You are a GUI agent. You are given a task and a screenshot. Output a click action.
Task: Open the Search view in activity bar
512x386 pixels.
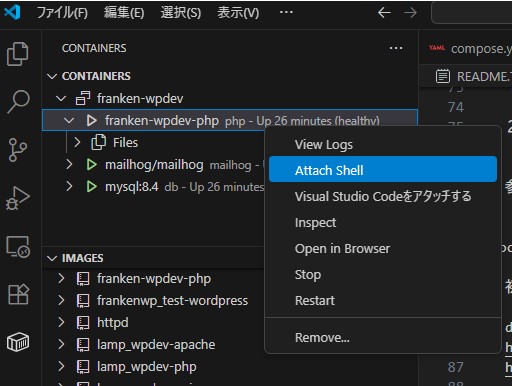click(x=18, y=101)
